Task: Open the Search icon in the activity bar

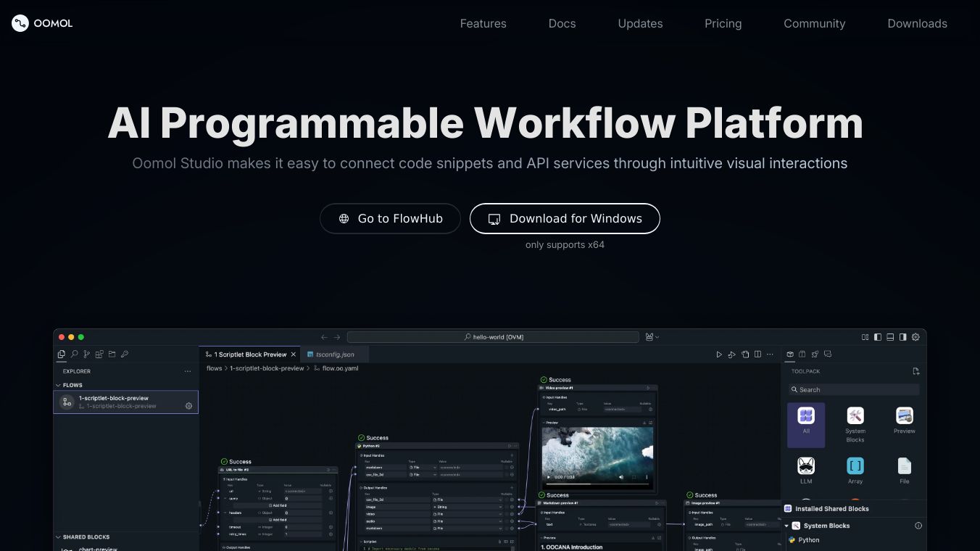Action: click(x=74, y=355)
